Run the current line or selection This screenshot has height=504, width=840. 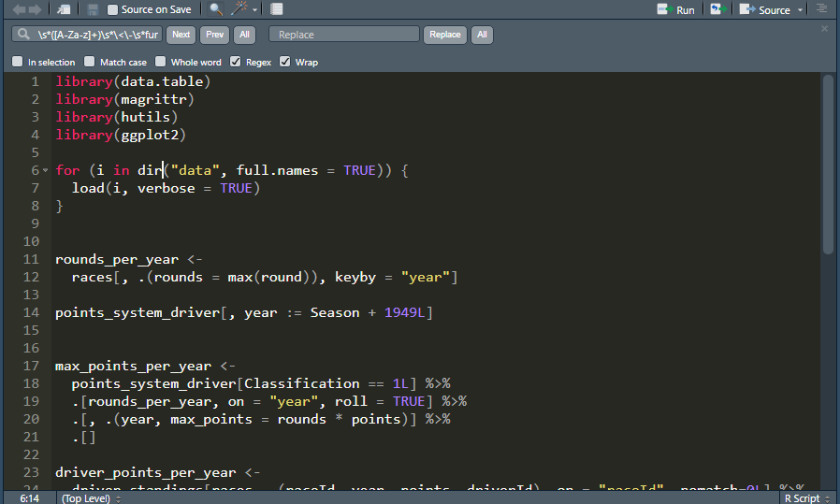[675, 9]
